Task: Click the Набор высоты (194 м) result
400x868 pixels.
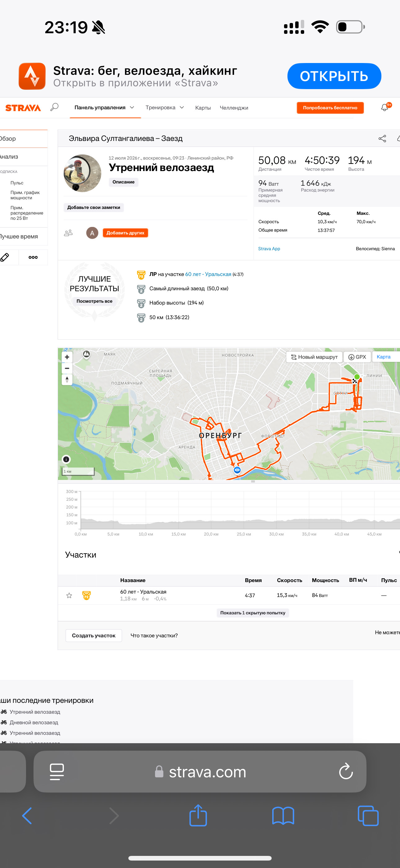Action: pos(176,303)
